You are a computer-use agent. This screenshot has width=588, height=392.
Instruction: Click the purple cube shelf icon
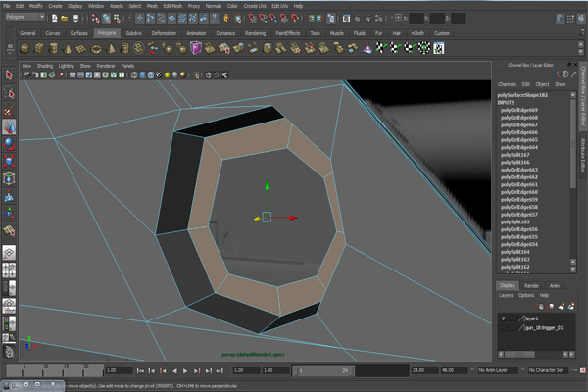pos(196,48)
